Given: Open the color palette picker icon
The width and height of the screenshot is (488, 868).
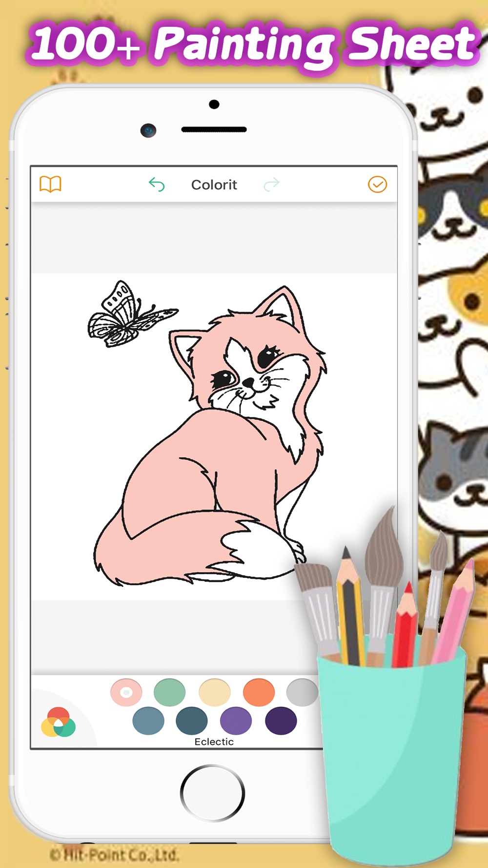Looking at the screenshot, I should point(59,722).
